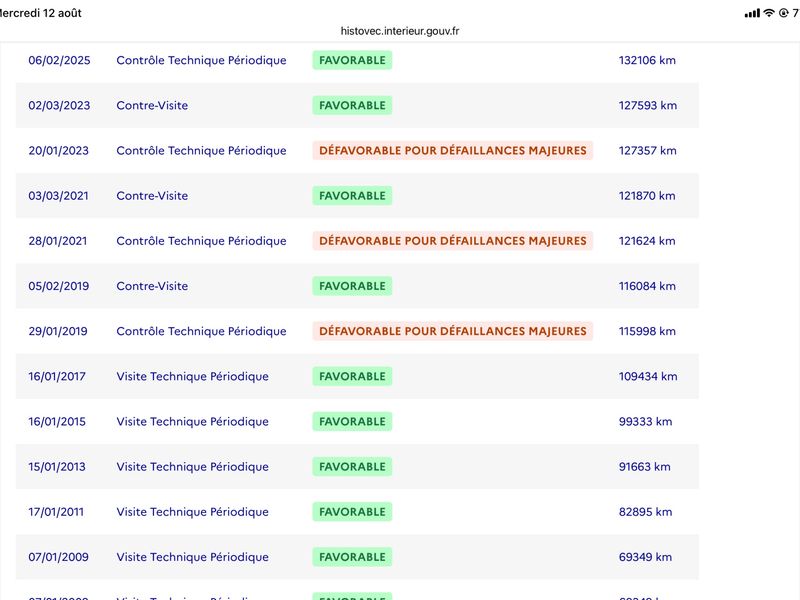Screen dimensions: 800x600
Task: Click the date 17/01/2011
Action: [56, 512]
